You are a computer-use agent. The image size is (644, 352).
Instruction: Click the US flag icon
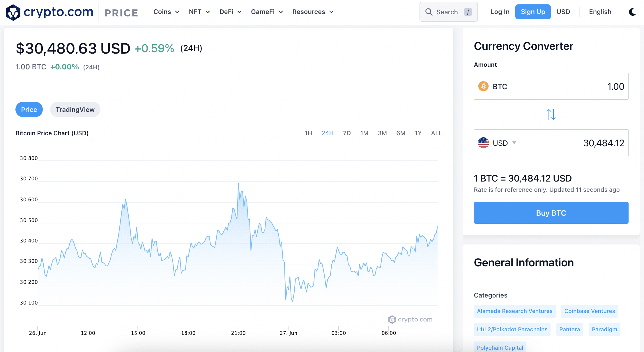pyautogui.click(x=483, y=143)
